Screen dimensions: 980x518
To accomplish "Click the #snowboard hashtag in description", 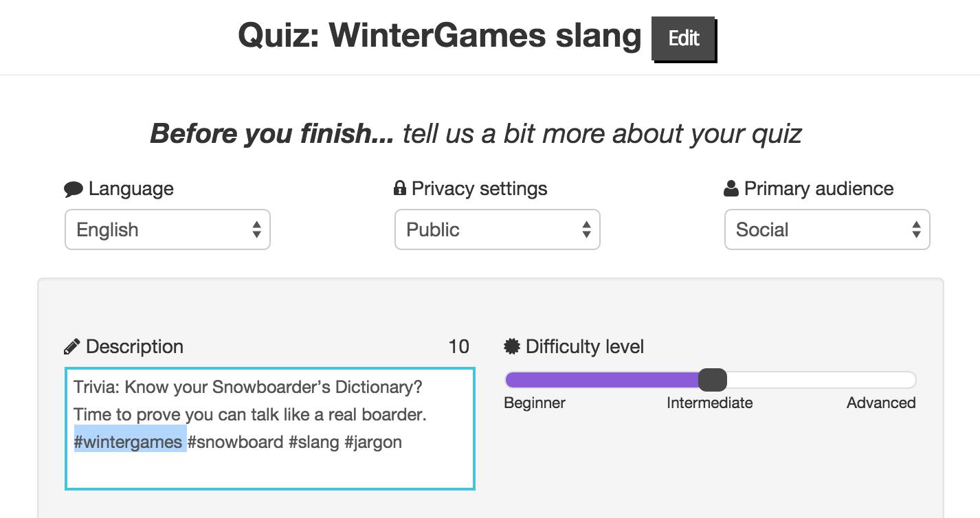I will 235,442.
